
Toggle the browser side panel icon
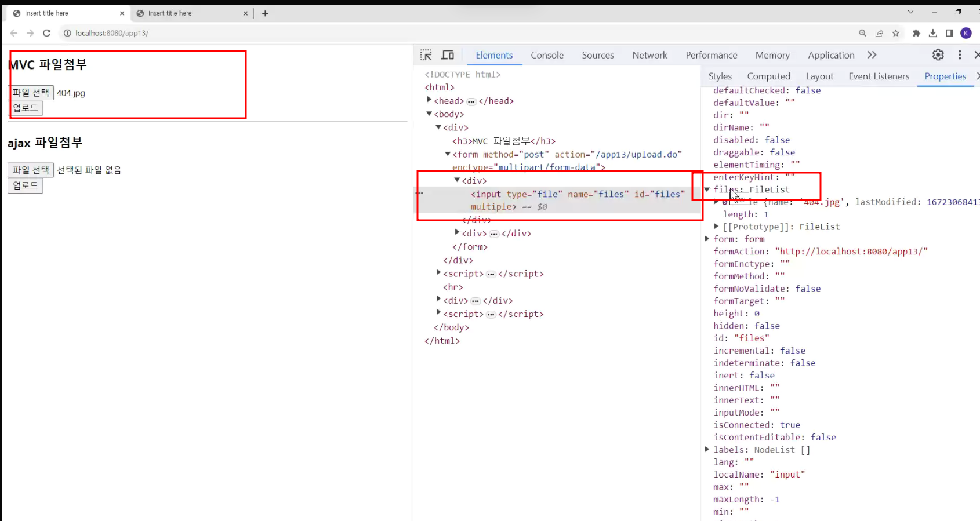949,33
